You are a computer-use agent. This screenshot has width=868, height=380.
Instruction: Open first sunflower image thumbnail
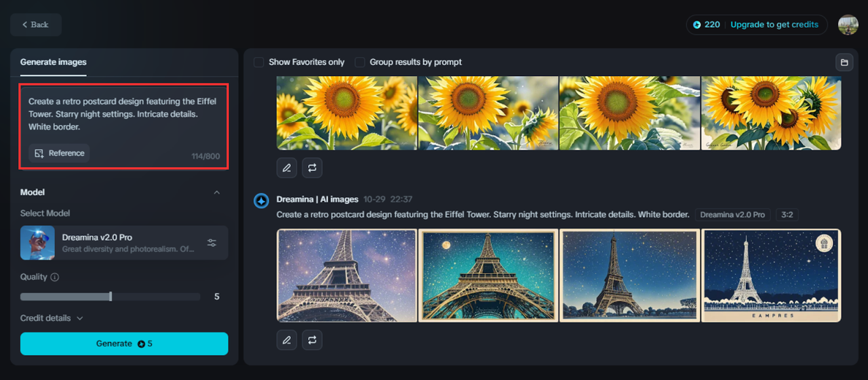click(x=347, y=113)
